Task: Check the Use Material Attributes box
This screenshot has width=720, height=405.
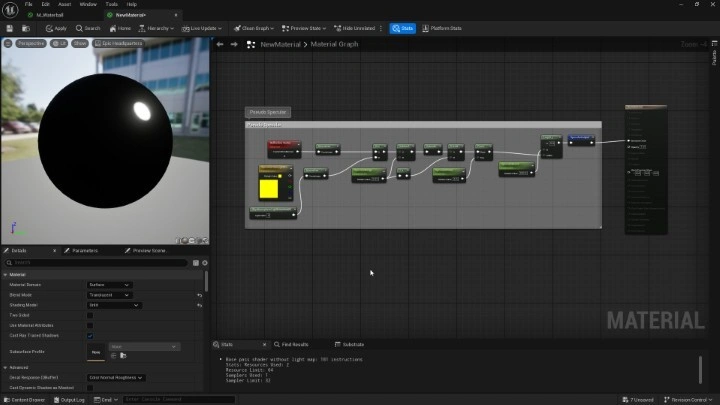Action: tap(90, 325)
